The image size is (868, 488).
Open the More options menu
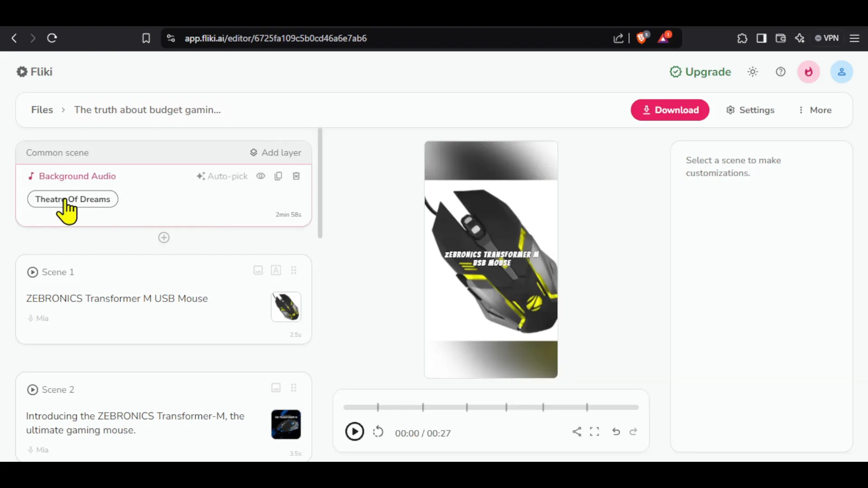pyautogui.click(x=815, y=110)
